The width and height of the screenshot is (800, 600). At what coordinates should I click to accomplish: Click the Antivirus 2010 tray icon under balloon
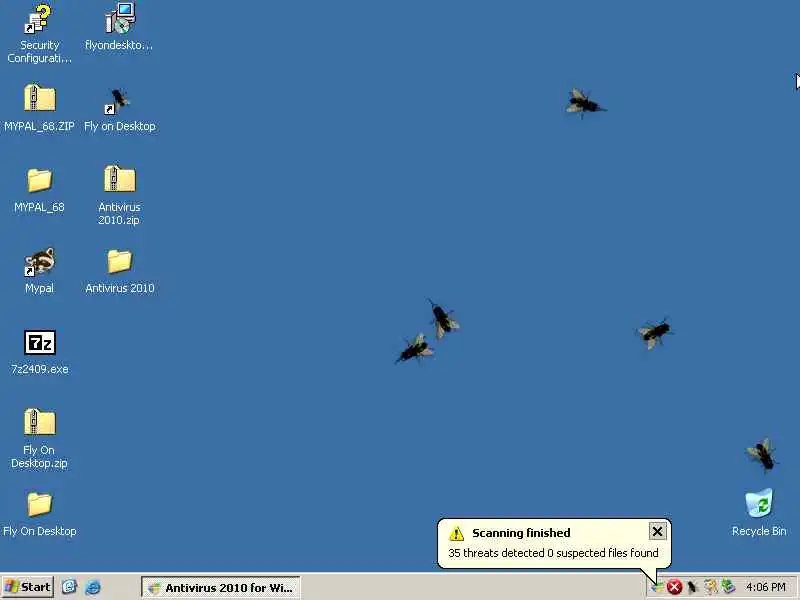click(657, 587)
